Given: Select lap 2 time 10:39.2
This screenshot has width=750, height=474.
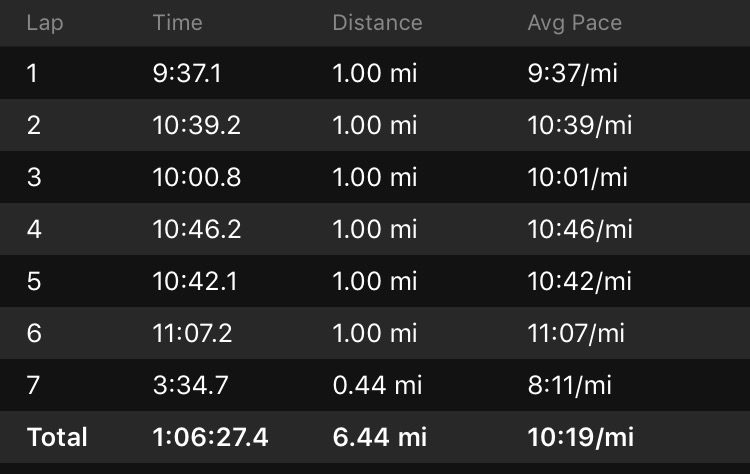Looking at the screenshot, I should 196,126.
